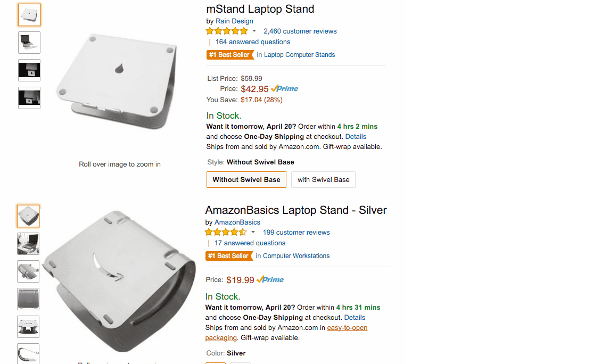View mStand thumbnail with laptop on stand
The width and height of the screenshot is (593, 364).
[29, 43]
